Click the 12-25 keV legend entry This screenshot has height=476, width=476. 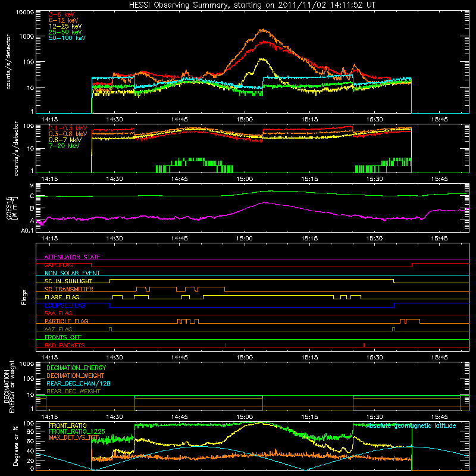point(65,26)
